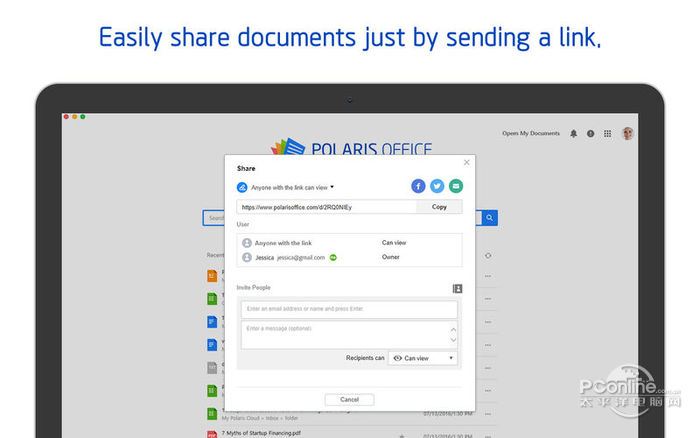Close the Share dialog with X
700x438 pixels.
pyautogui.click(x=467, y=163)
